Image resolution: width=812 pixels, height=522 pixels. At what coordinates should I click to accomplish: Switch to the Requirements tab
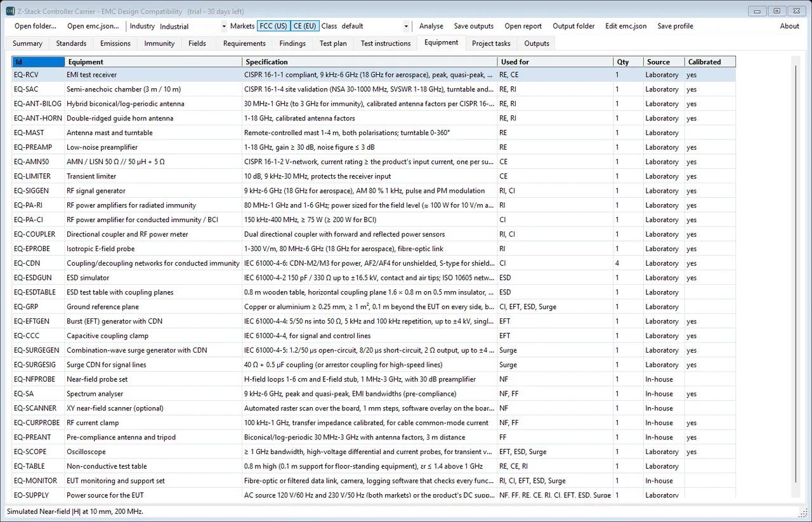pos(244,44)
